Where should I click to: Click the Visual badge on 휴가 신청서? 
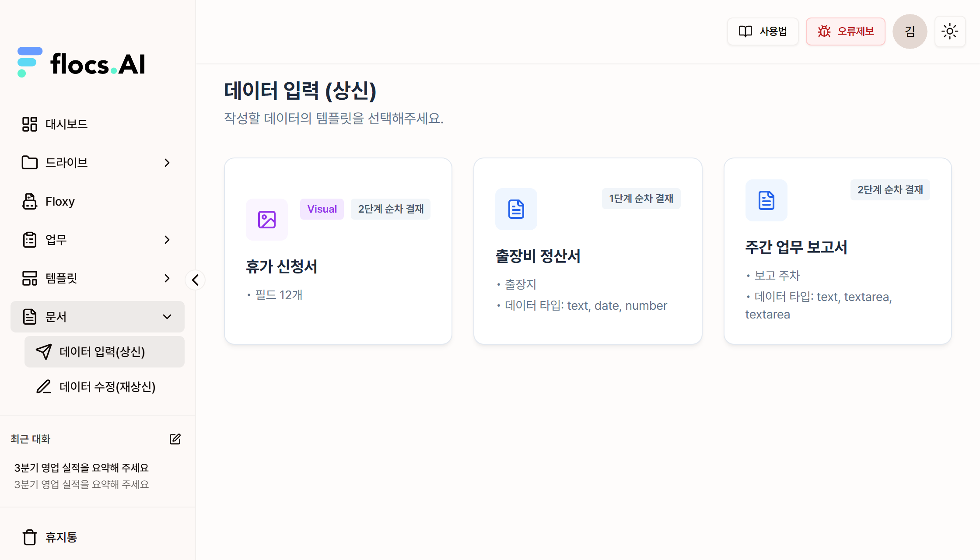tap(322, 209)
